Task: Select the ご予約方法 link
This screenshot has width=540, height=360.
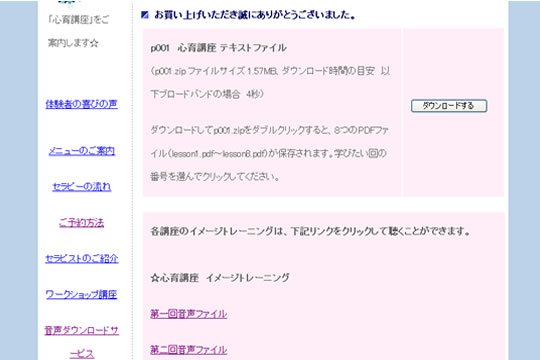Action: pos(82,223)
